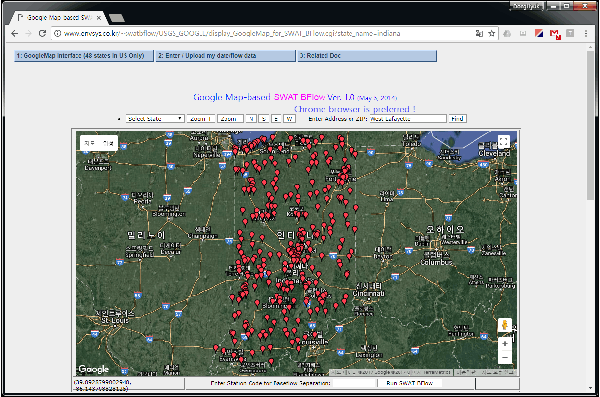
Task: Open the Related Doc tab
Action: click(367, 56)
